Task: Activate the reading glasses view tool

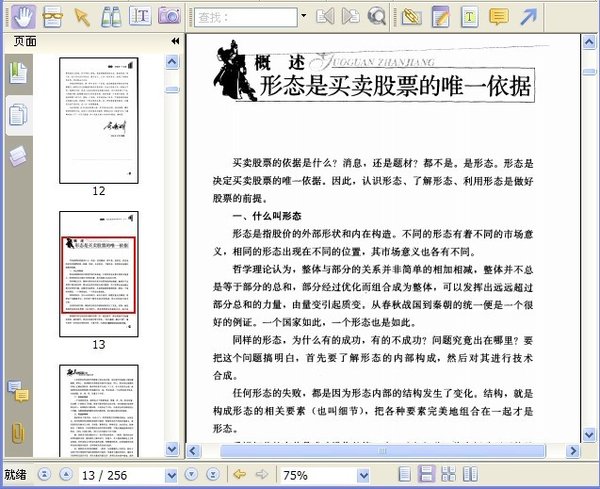Action: click(53, 17)
